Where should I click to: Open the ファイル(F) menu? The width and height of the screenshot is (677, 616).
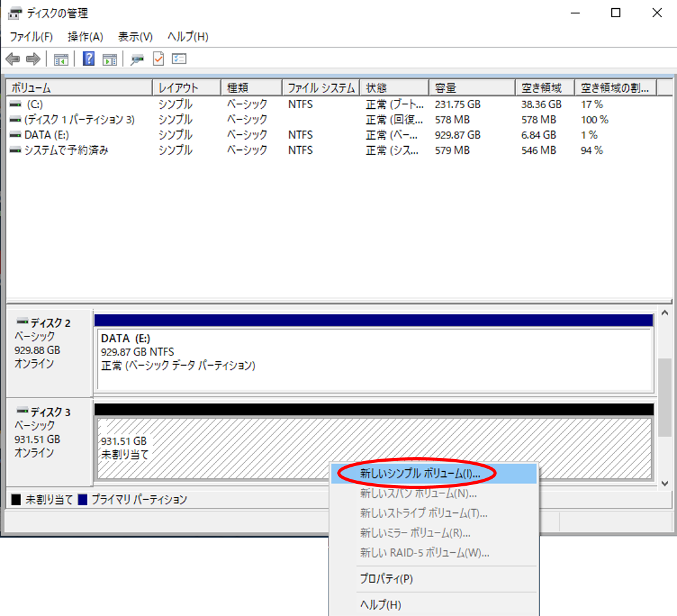coord(31,37)
